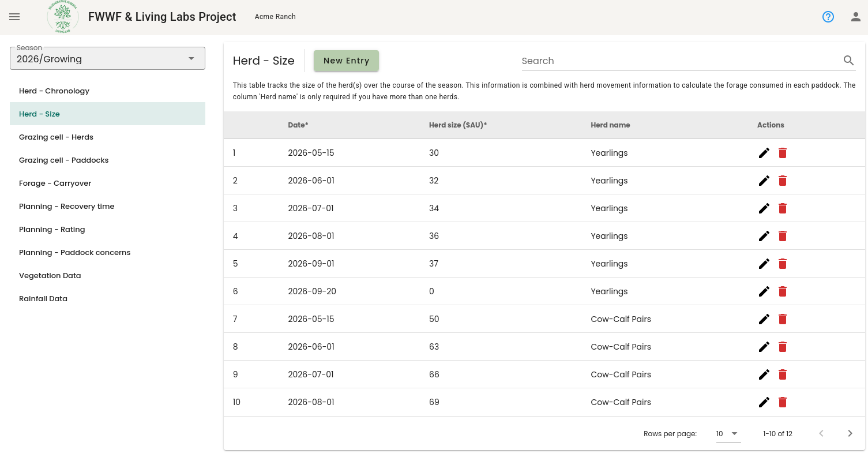Delete row 1 with herd size 30
The image size is (868, 476).
pos(783,153)
